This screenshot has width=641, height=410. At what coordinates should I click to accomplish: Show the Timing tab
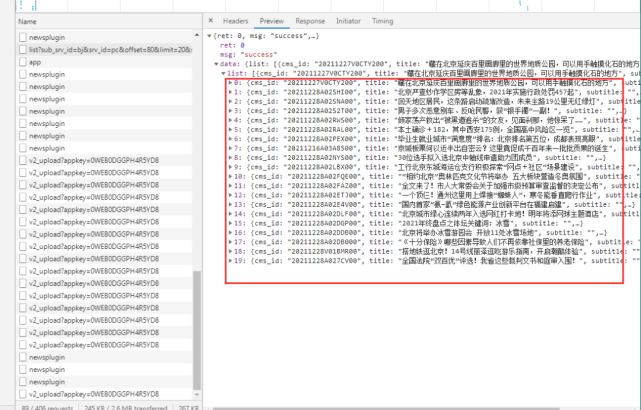[383, 21]
